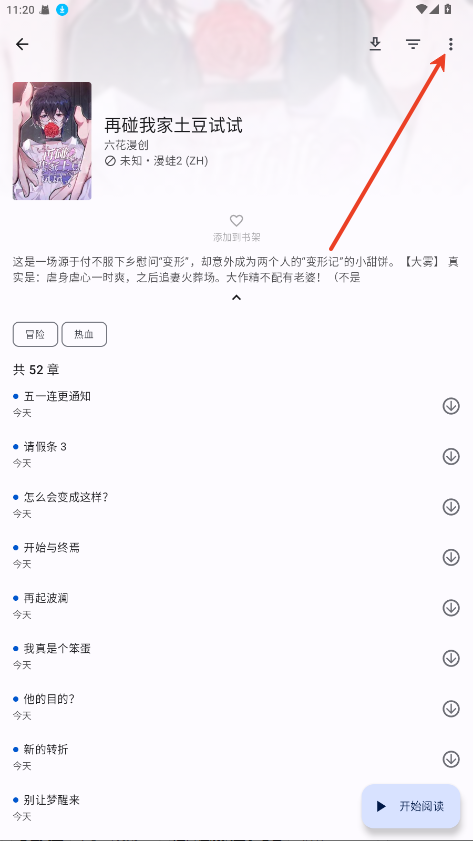Select the 热血 genre tag

[84, 335]
